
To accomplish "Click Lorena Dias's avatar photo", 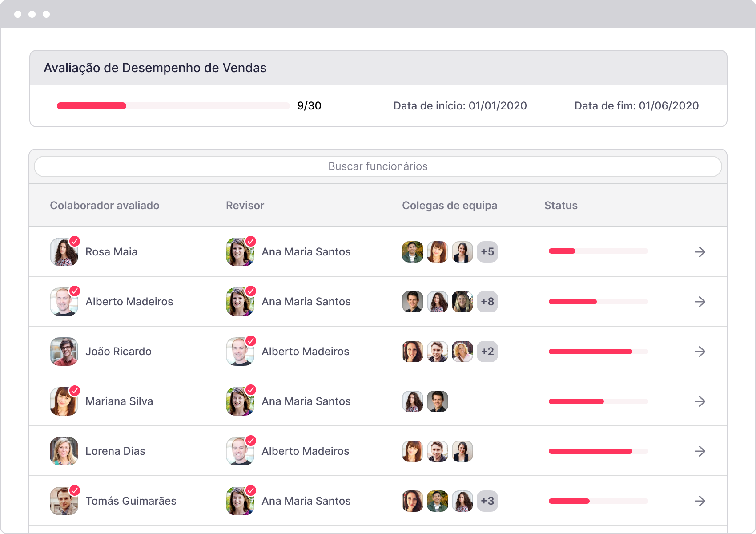I will pyautogui.click(x=64, y=451).
